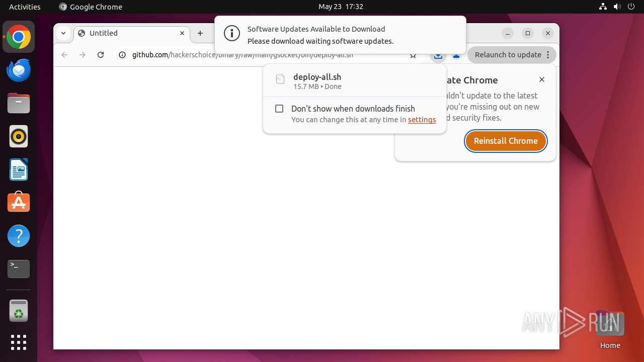Open the power menu icon in top bar

tap(631, 7)
